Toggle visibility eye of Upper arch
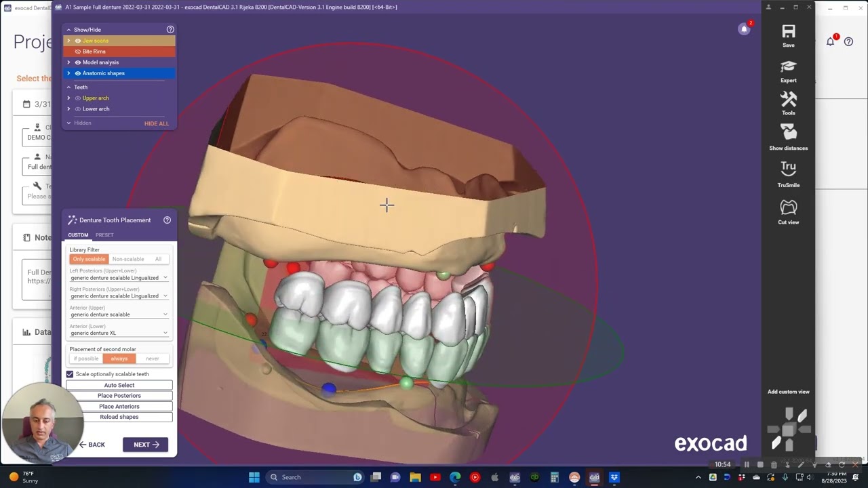 [77, 98]
